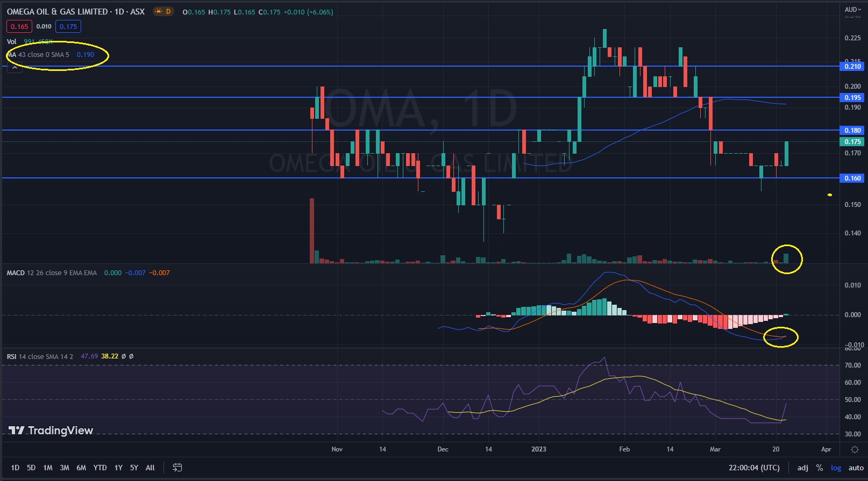This screenshot has height=481, width=868.
Task: Toggle auto scale mode
Action: [x=856, y=468]
